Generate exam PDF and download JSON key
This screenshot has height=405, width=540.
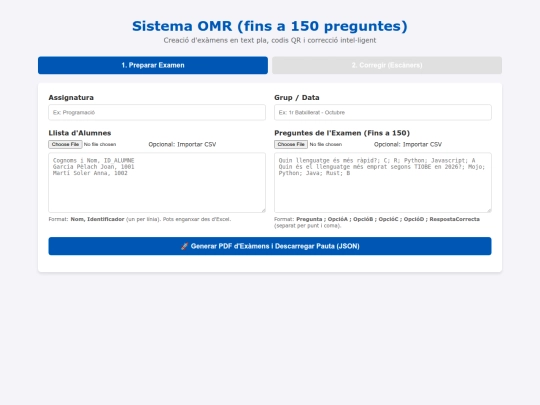click(x=270, y=246)
